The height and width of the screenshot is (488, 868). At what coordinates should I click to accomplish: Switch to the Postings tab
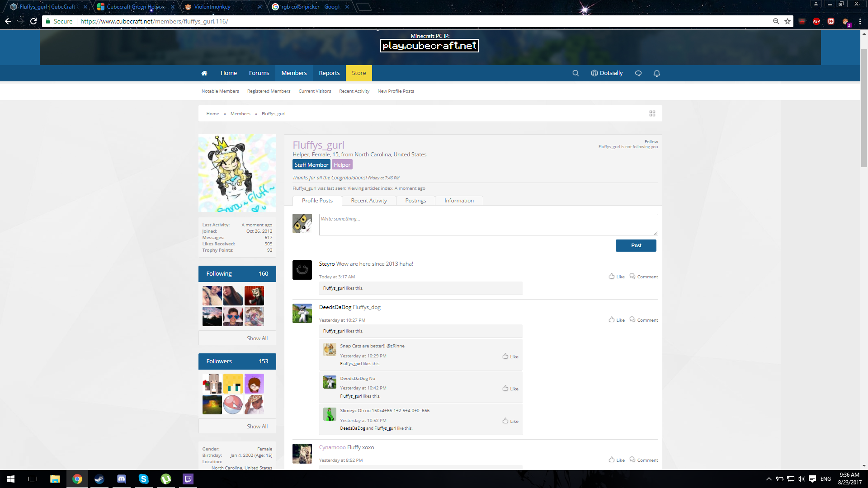click(x=415, y=201)
